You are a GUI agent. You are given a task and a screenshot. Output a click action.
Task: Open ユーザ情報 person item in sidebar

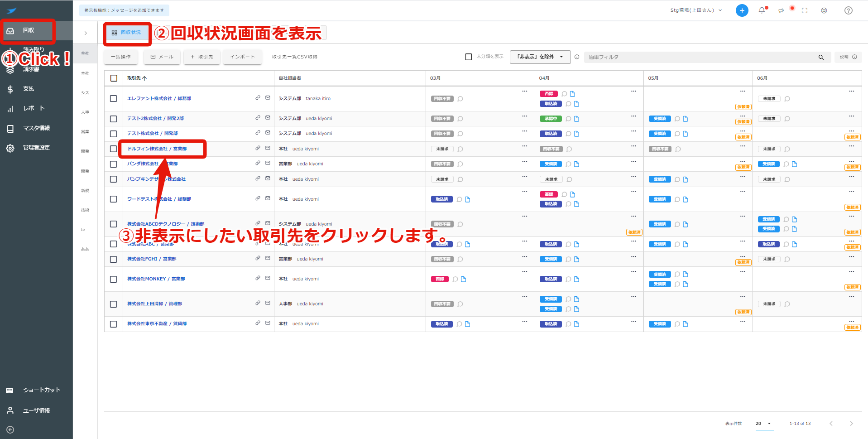tap(36, 411)
